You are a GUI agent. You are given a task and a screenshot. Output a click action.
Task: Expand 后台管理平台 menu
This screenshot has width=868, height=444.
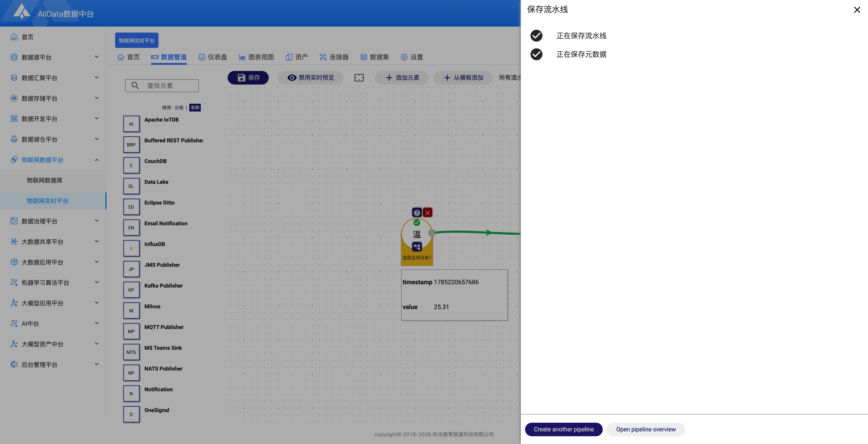53,365
